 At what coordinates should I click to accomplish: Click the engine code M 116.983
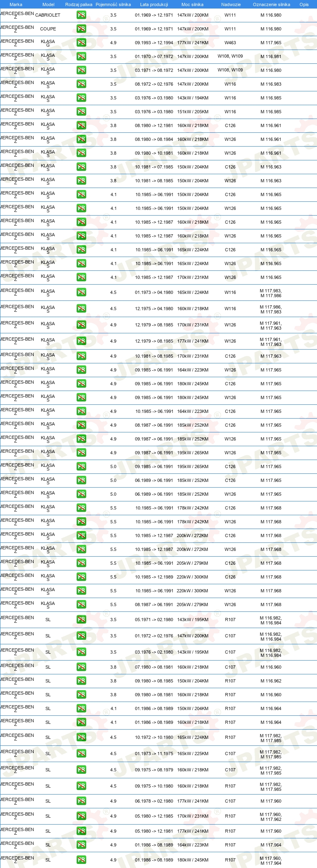point(271,84)
